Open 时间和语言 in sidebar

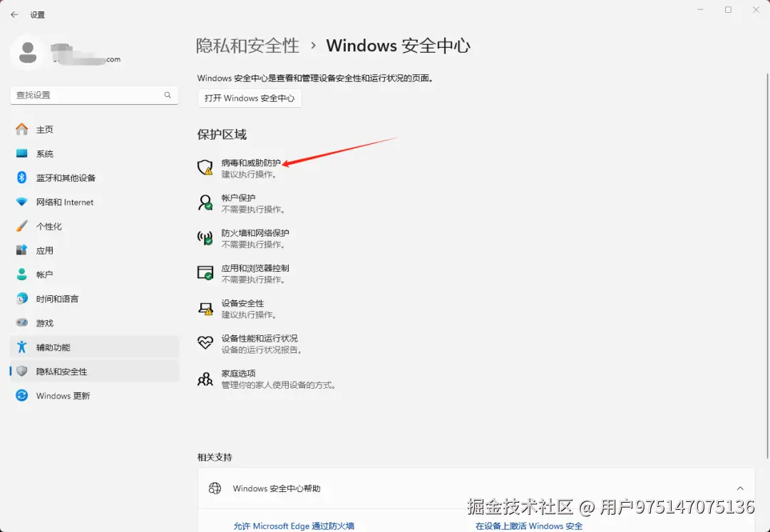[x=94, y=299]
